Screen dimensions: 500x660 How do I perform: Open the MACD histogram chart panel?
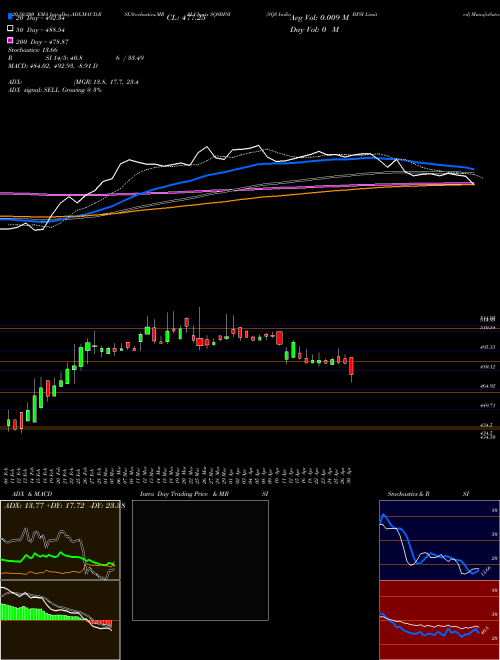(x=60, y=620)
